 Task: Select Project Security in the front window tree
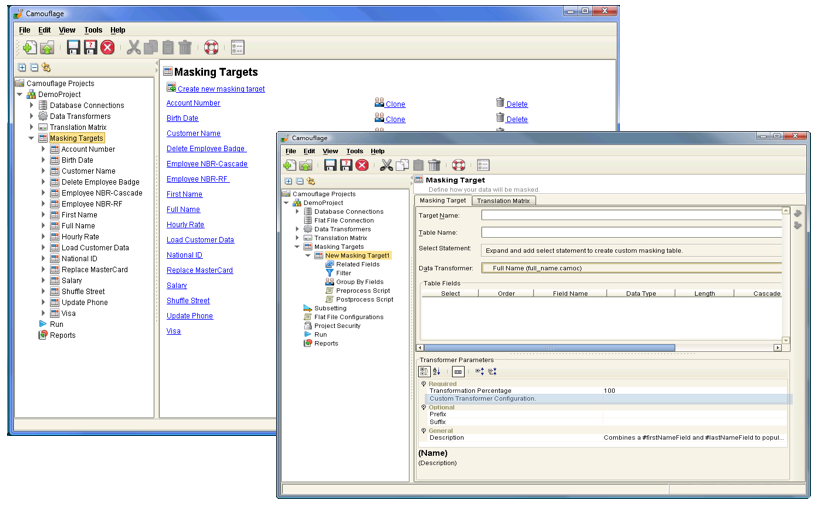(337, 325)
